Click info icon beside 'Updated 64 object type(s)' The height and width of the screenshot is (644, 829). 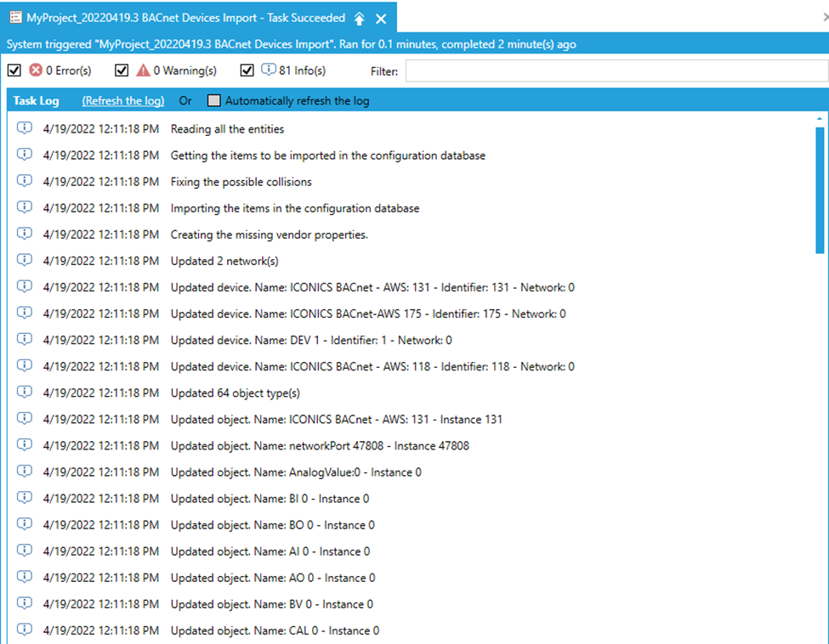tap(25, 393)
